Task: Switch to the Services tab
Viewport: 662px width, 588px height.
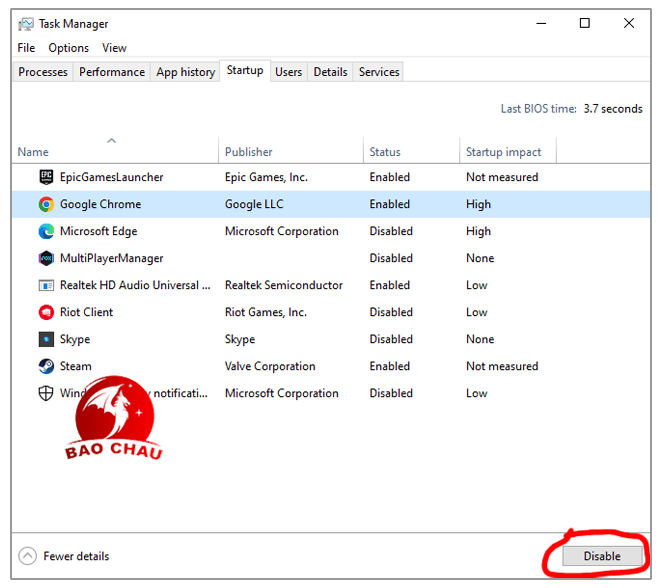Action: (x=379, y=72)
